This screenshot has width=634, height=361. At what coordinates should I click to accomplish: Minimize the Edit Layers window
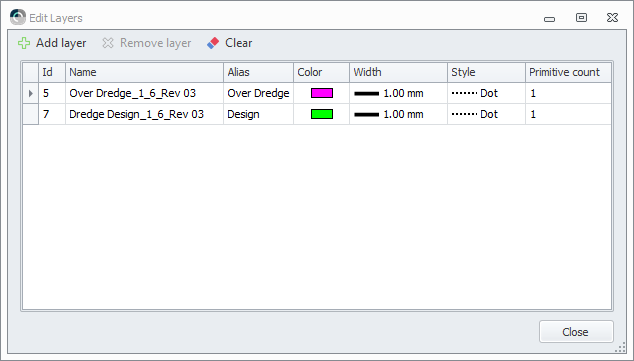click(549, 18)
